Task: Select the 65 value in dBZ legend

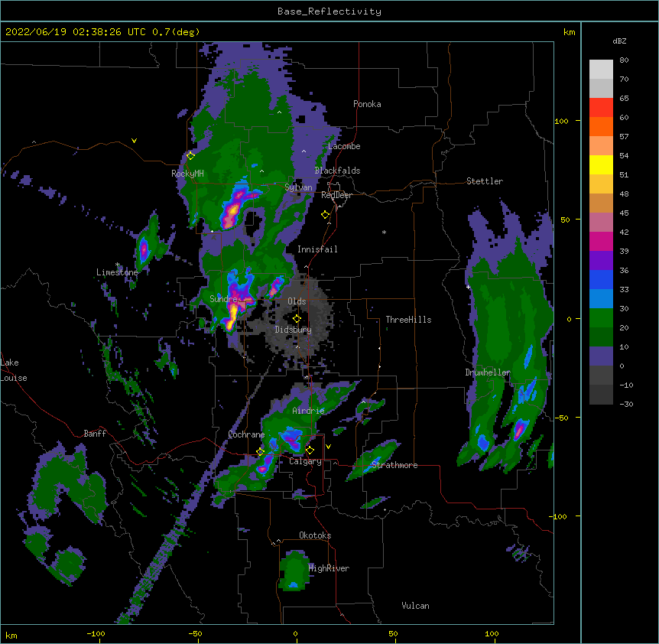Action: (x=624, y=99)
